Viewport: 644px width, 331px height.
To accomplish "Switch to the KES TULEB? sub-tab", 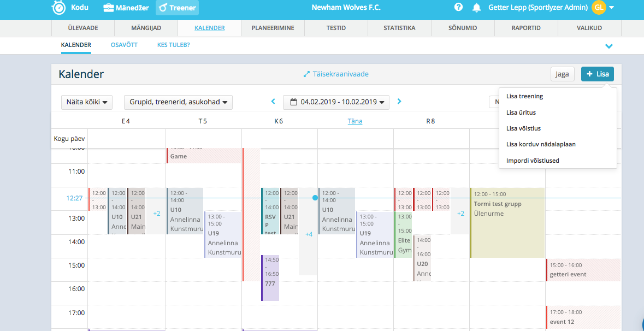I will click(173, 45).
